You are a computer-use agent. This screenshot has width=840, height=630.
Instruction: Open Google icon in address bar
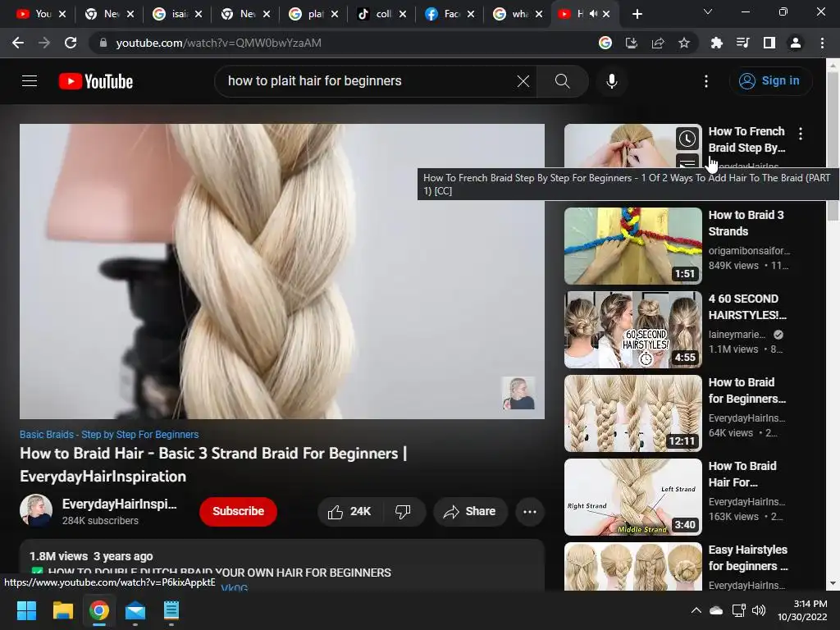(x=605, y=43)
